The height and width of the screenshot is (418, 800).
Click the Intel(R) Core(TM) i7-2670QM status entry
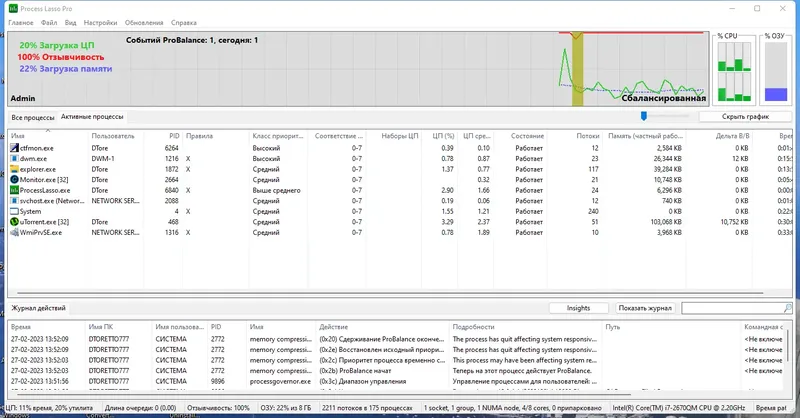tap(679, 408)
